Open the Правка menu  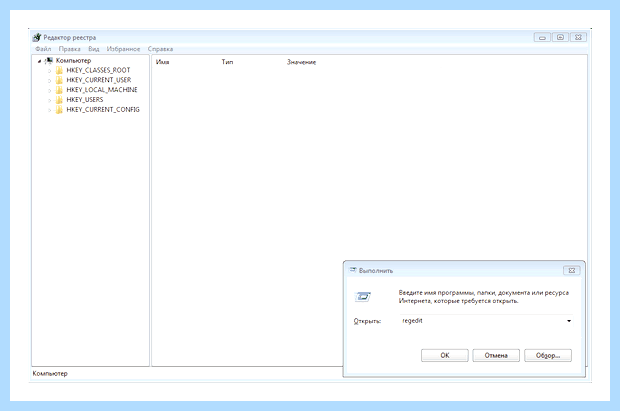(x=70, y=49)
